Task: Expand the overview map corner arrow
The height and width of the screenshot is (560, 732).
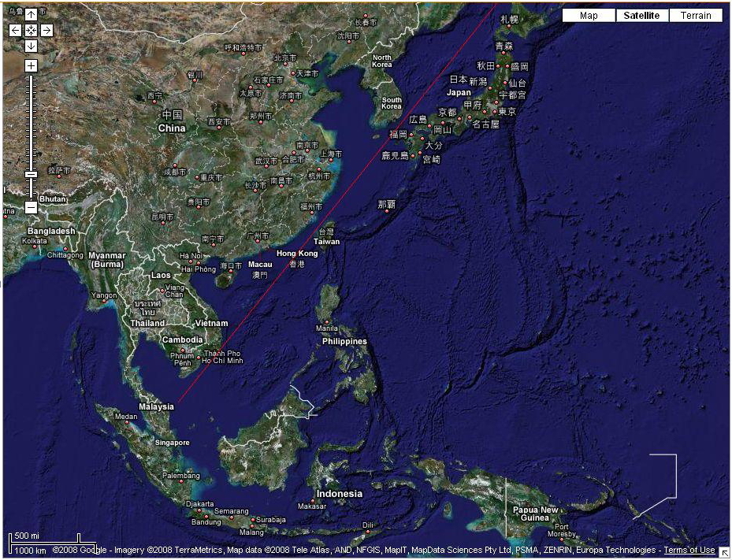Action: (724, 553)
